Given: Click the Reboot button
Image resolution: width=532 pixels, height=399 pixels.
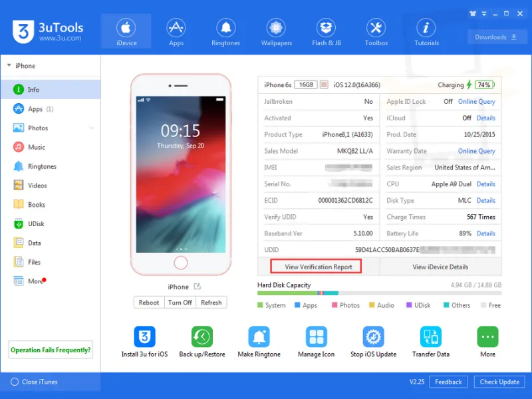Looking at the screenshot, I should tap(149, 303).
